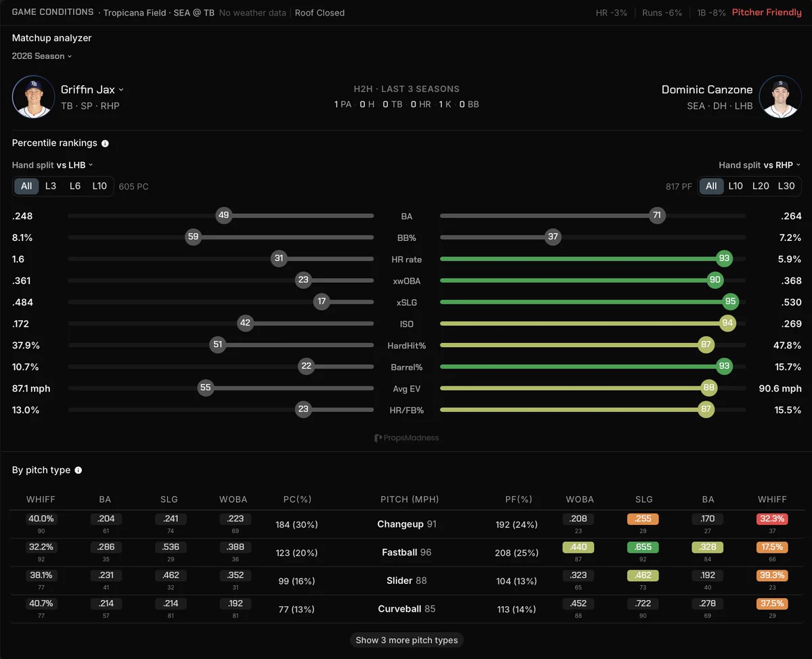This screenshot has width=812, height=659.
Task: Click Griffin Jax headshot photo
Action: tap(33, 97)
